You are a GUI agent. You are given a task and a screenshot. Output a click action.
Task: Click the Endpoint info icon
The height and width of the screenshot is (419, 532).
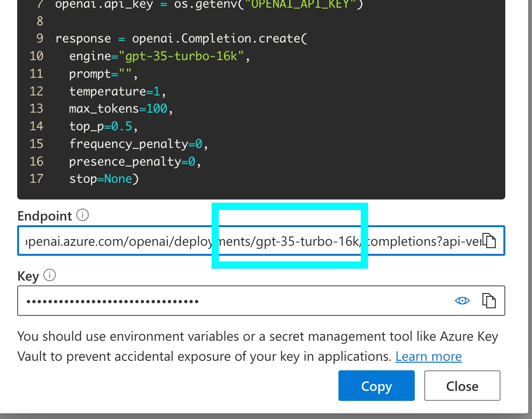click(82, 216)
